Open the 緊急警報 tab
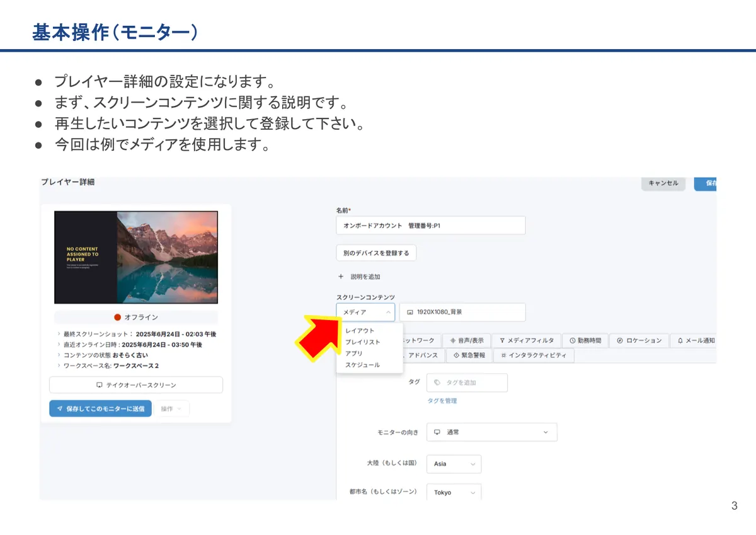 [x=469, y=355]
